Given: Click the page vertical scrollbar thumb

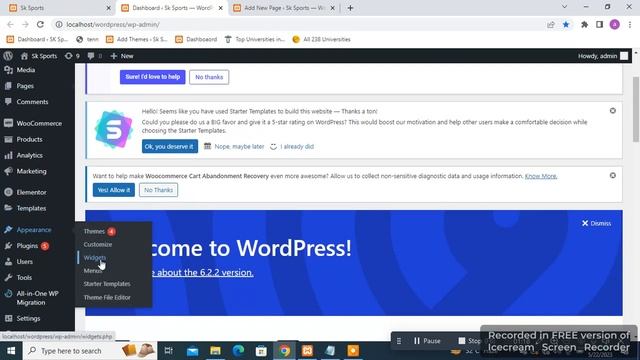Looking at the screenshot, I should [x=636, y=109].
